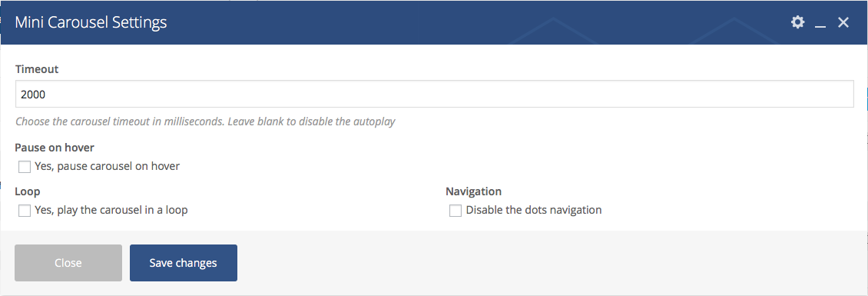Click the Mini Carousel Settings title text
The image size is (868, 296).
click(x=91, y=22)
